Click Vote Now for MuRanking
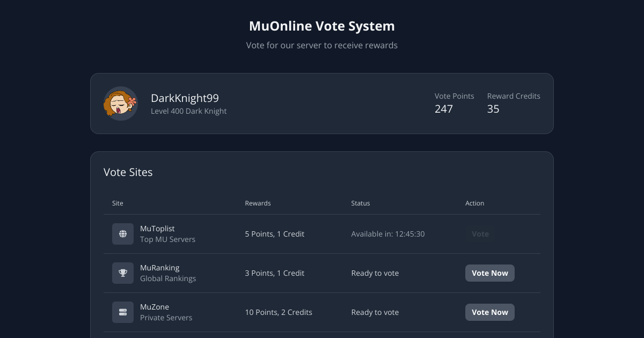The height and width of the screenshot is (338, 644). [489, 273]
